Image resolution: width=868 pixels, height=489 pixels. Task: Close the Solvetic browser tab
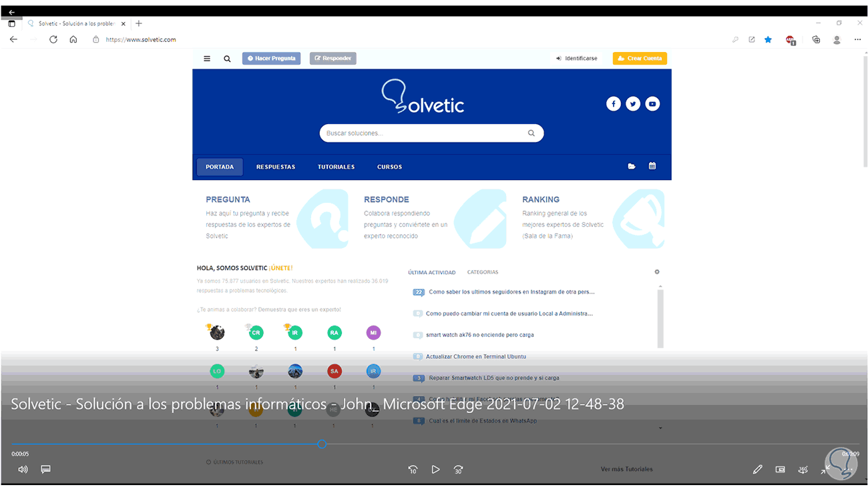tap(123, 23)
